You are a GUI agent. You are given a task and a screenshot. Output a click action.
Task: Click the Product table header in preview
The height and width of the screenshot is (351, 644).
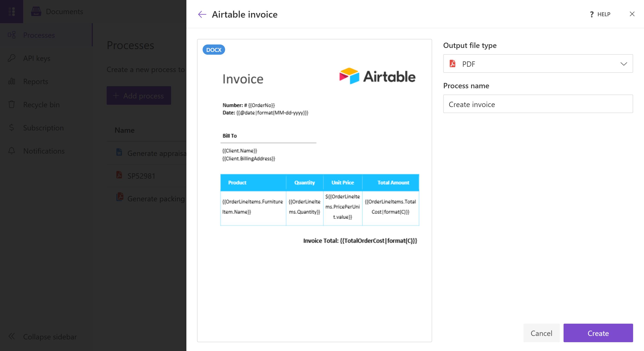[x=237, y=183]
